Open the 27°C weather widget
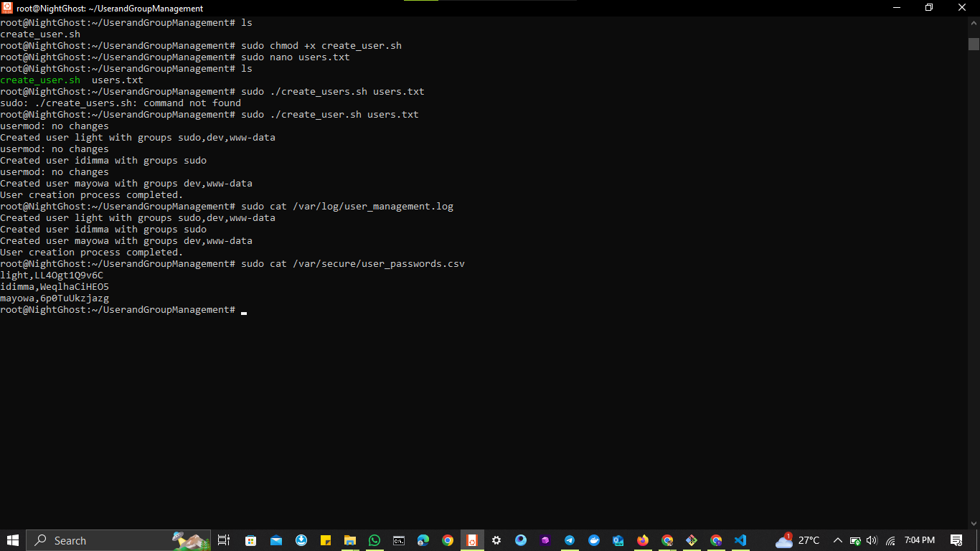The height and width of the screenshot is (551, 980). (798, 540)
